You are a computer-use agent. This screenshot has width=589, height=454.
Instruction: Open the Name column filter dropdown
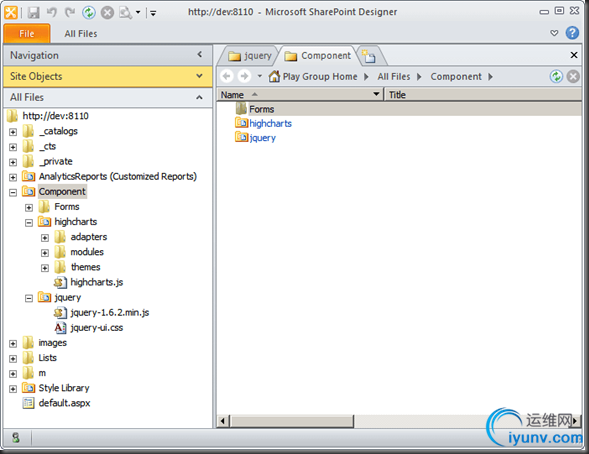[x=376, y=94]
